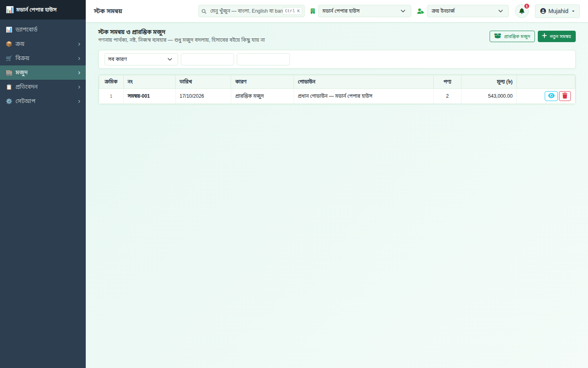Focus the menu search field
588x368 pixels.
tap(252, 11)
